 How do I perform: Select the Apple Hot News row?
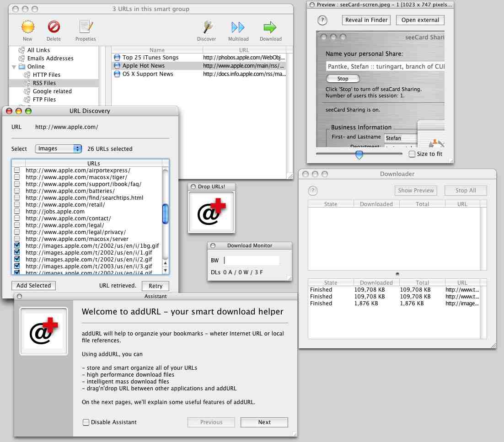point(198,65)
